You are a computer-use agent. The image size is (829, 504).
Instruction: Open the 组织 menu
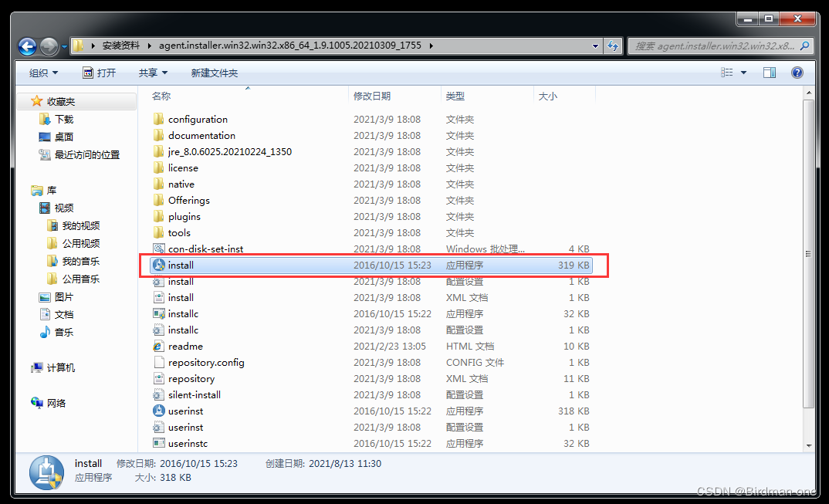pyautogui.click(x=43, y=73)
